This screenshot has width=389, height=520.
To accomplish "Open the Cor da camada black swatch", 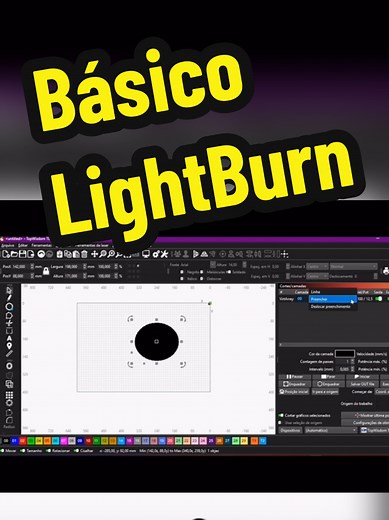I will 345,354.
